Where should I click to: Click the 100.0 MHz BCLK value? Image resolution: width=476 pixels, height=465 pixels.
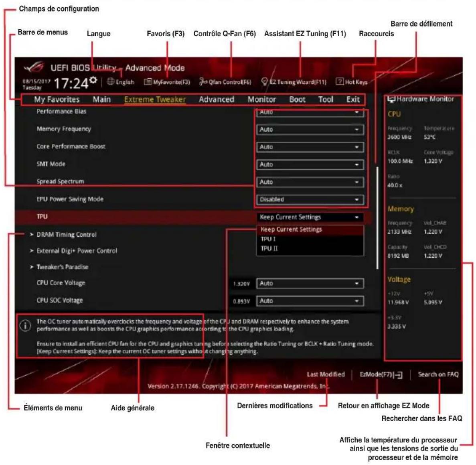click(400, 161)
